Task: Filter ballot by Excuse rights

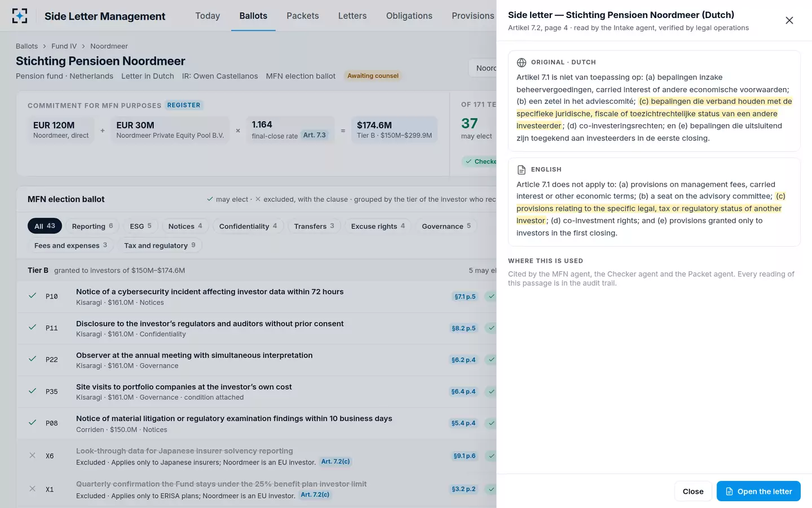Action: [378, 226]
